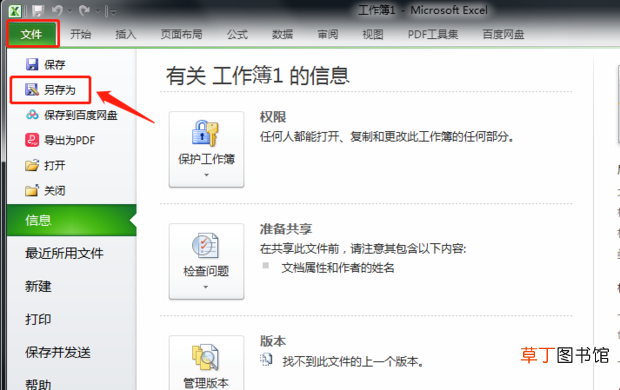Click the text 任何人都能打开、复制和更改此工作簿的任何部分
This screenshot has width=620, height=390.
387,137
